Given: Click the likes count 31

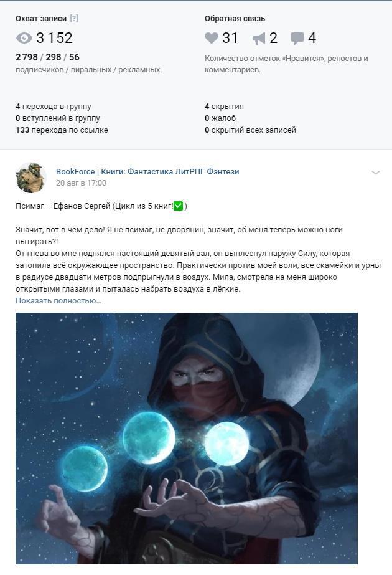Looking at the screenshot, I should (230, 38).
